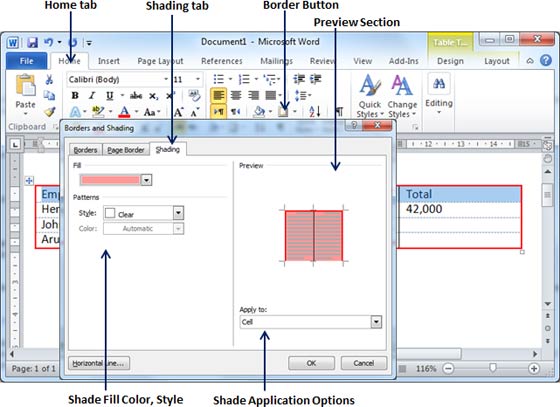Click the Bold formatting icon
This screenshot has width=560, height=407.
(x=75, y=96)
